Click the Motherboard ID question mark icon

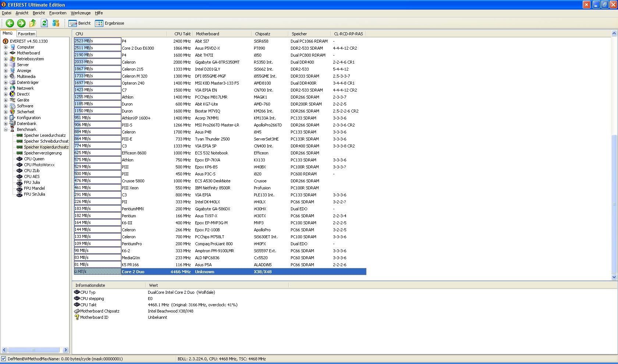pos(77,317)
